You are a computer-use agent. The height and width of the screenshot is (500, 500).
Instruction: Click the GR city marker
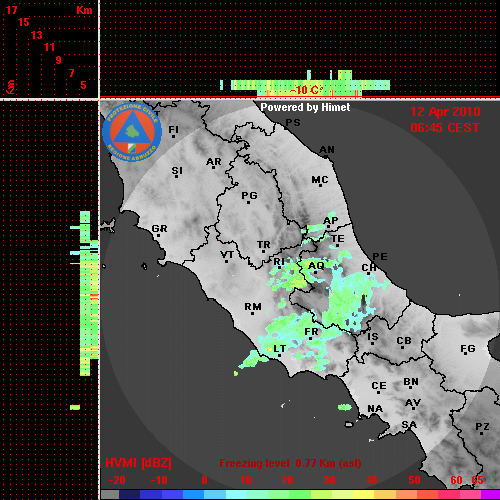(158, 235)
